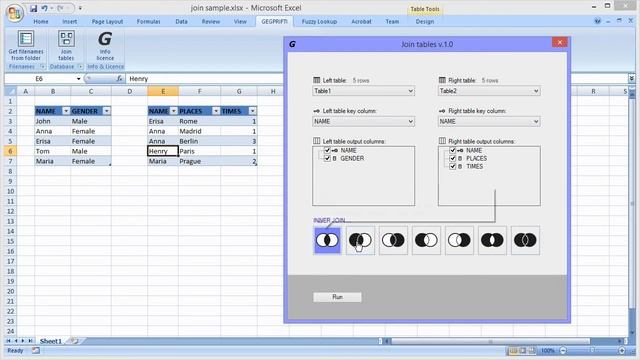Open Info licence G icon

105,46
